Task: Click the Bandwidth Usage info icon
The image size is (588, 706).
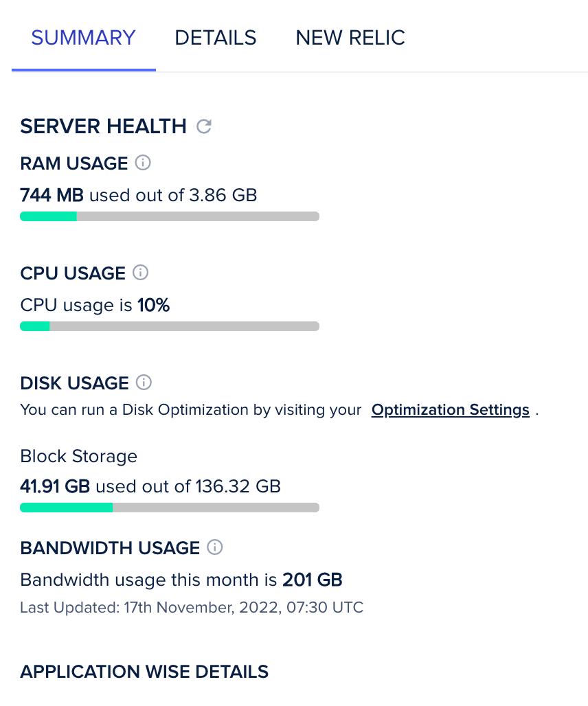Action: tap(215, 547)
